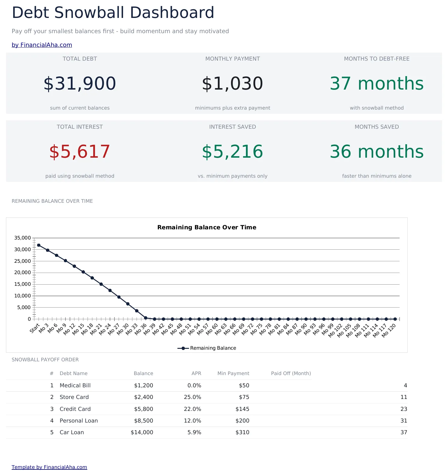Viewport: 448px width, 476px height.
Task: Click the Debt Snowball Dashboard title
Action: [x=113, y=13]
